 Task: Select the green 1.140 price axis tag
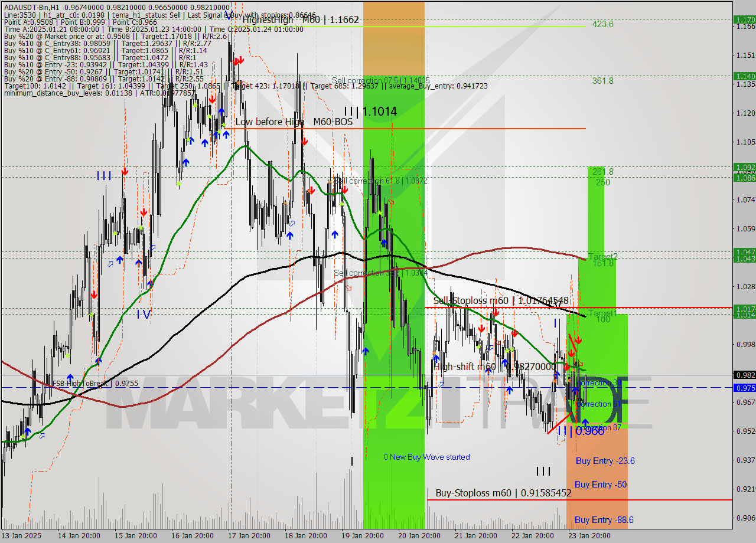pos(744,76)
